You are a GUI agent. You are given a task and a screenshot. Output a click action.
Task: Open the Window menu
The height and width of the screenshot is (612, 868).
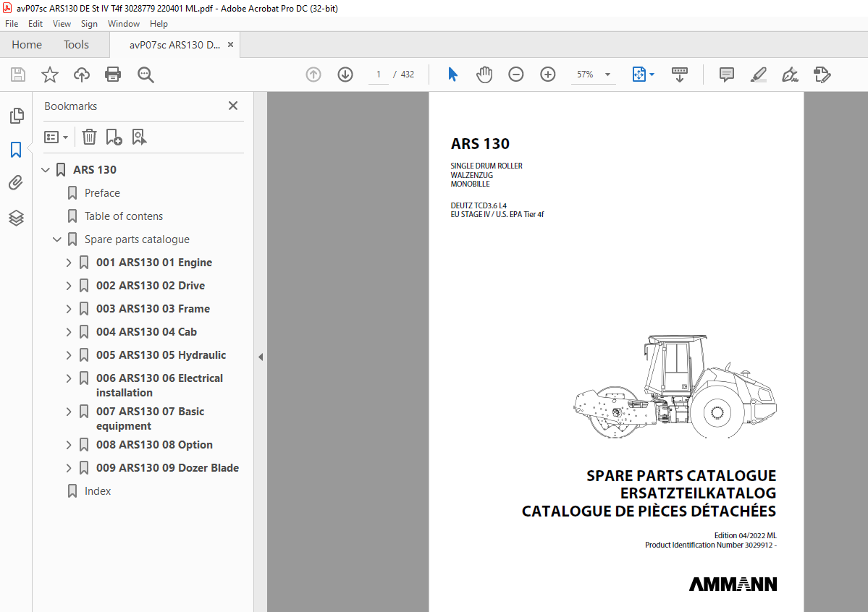tap(124, 24)
